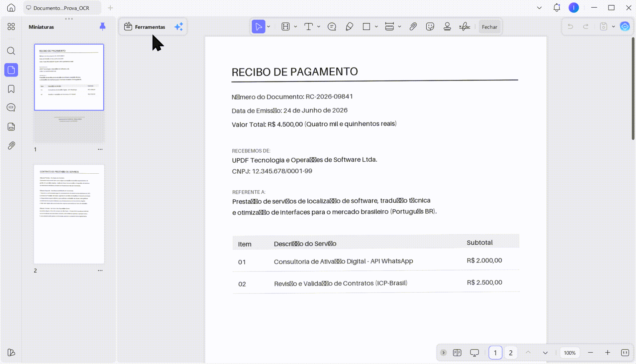Select the cursor selection tool
This screenshot has height=364, width=636.
coord(258,27)
